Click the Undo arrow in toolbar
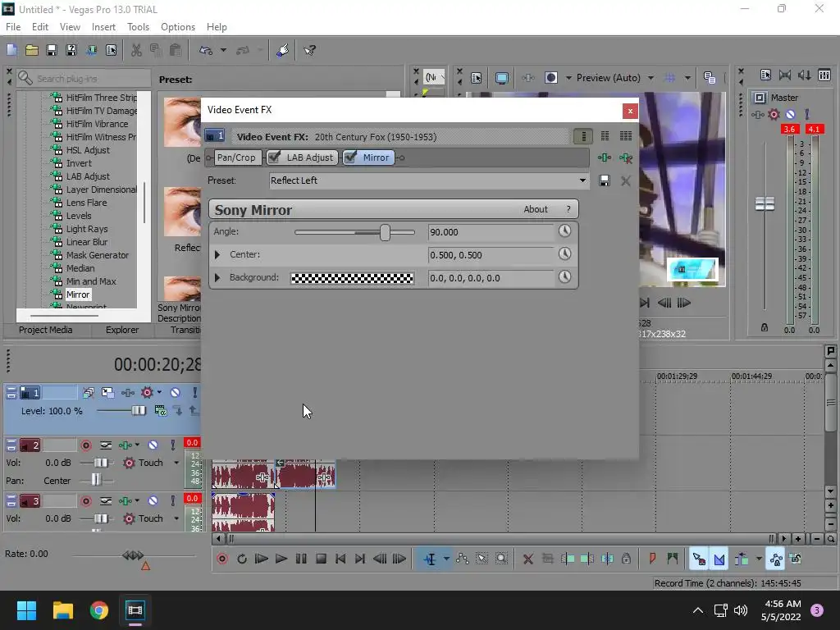This screenshot has height=630, width=840. click(206, 50)
